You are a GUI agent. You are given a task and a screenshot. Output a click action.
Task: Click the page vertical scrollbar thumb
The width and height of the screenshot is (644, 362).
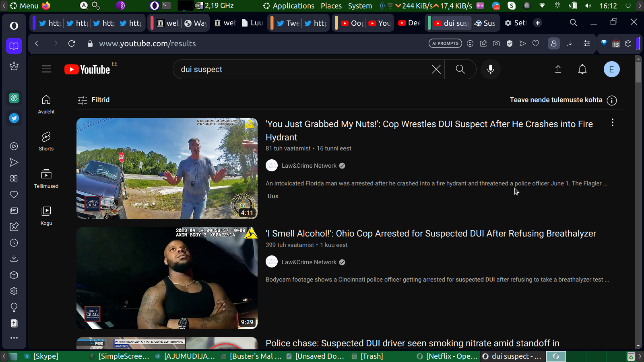[x=638, y=72]
